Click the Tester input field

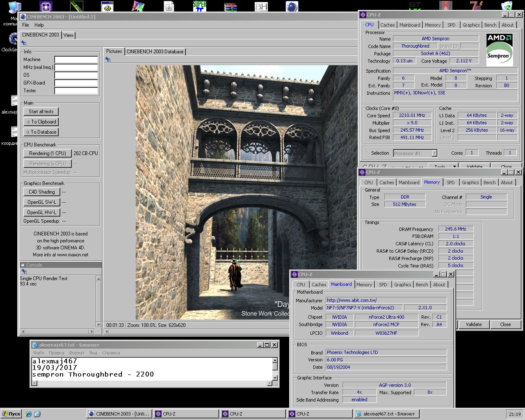pos(76,91)
